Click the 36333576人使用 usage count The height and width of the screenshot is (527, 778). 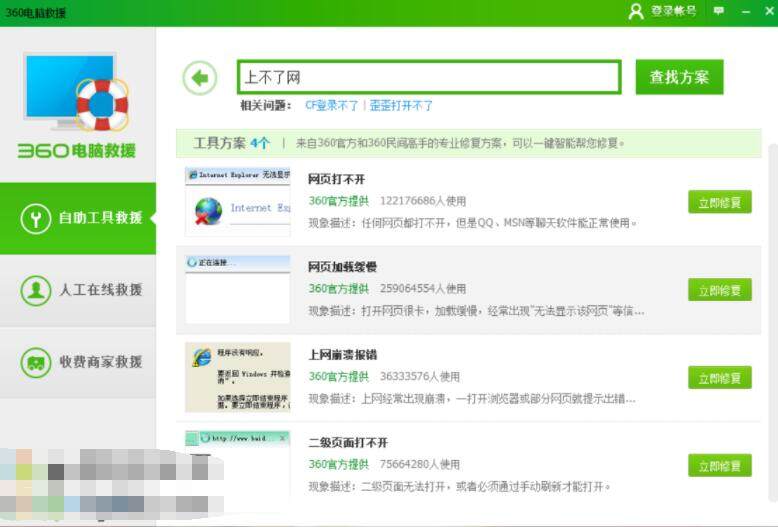tap(420, 377)
